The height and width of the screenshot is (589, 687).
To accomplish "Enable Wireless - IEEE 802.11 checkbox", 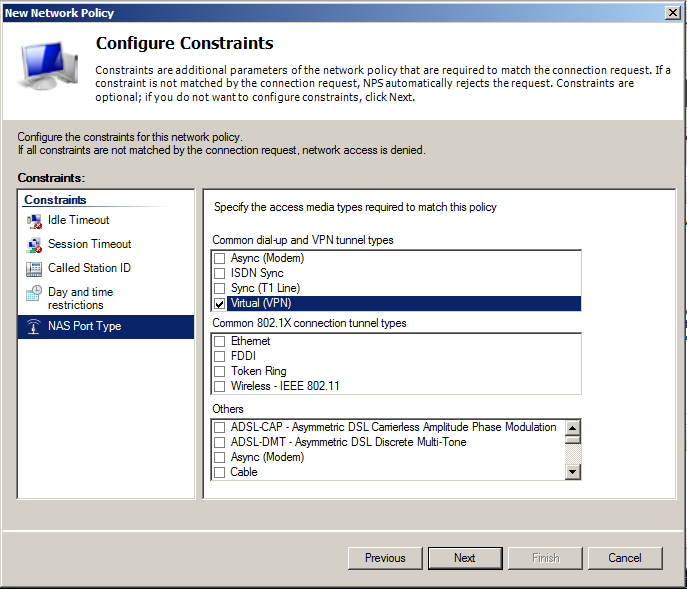I will 220,386.
